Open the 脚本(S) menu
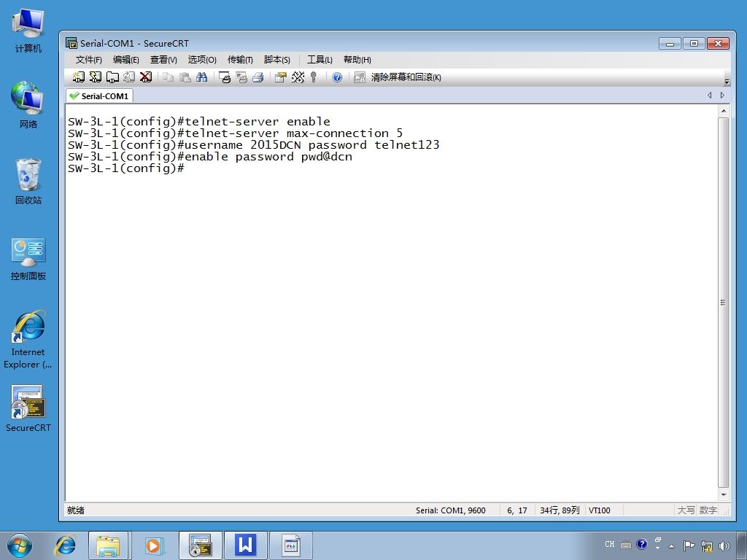 click(276, 60)
